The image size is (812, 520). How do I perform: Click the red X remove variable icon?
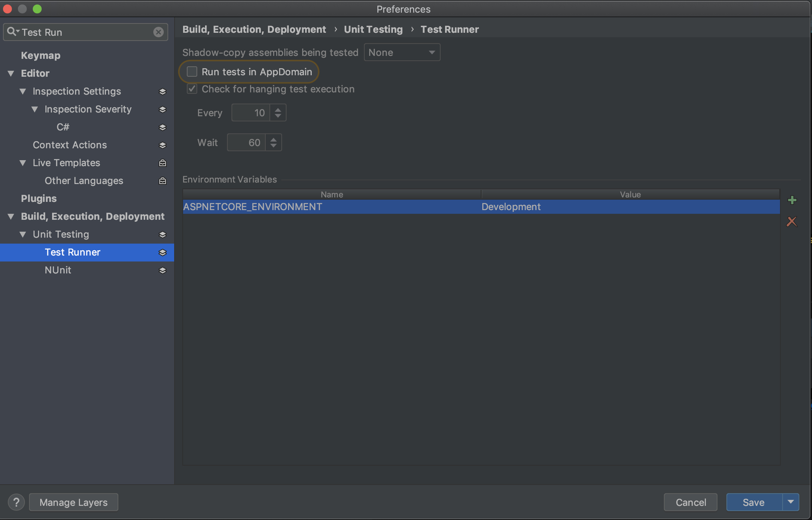792,222
